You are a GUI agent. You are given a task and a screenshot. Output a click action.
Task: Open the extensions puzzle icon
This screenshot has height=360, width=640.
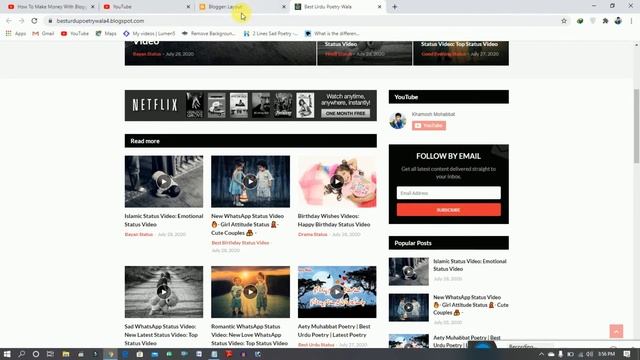(605, 21)
